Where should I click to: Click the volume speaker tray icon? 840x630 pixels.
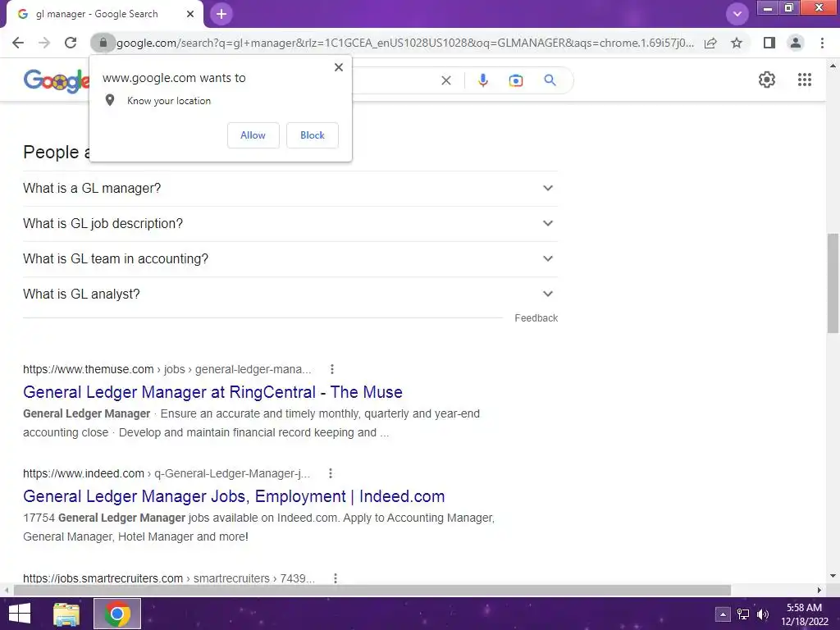762,614
